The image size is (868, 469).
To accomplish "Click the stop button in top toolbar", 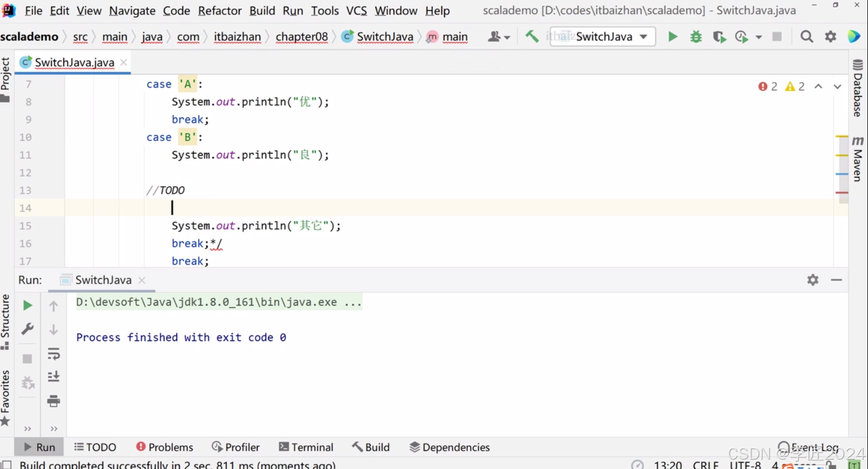I will pos(777,37).
